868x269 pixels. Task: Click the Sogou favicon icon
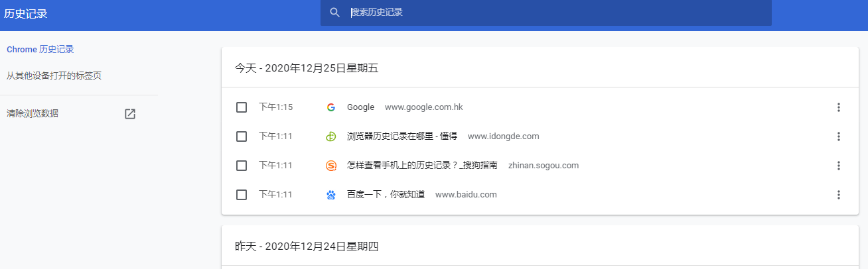click(x=330, y=166)
